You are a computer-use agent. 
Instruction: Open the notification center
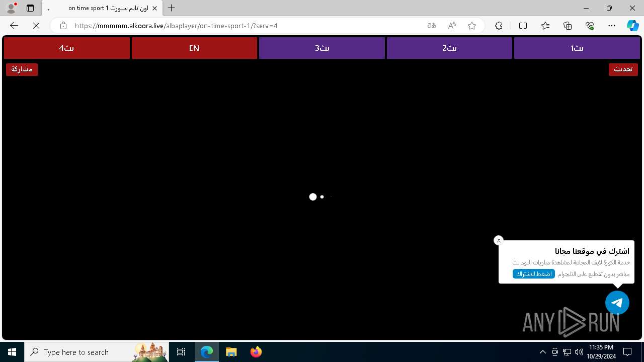click(627, 352)
